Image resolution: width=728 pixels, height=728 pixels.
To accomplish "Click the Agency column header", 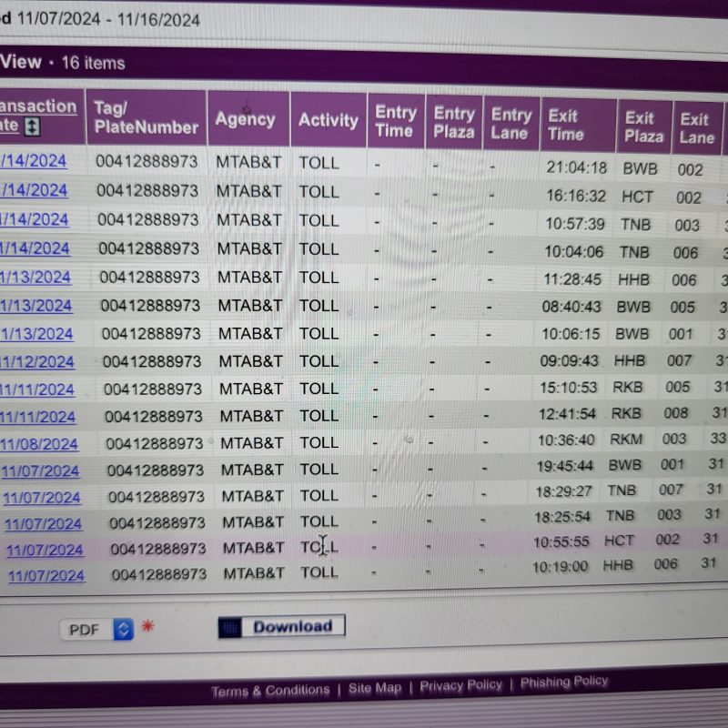I will point(245,119).
